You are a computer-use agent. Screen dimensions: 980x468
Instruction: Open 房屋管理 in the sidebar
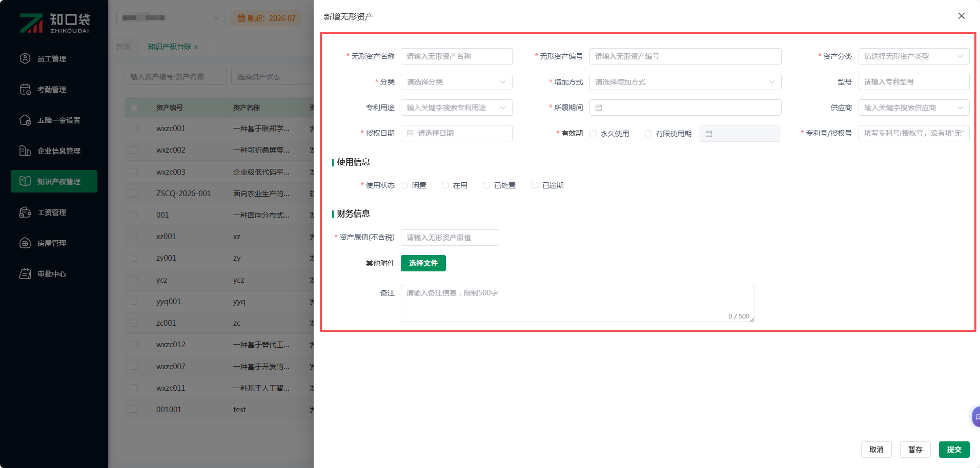54,243
